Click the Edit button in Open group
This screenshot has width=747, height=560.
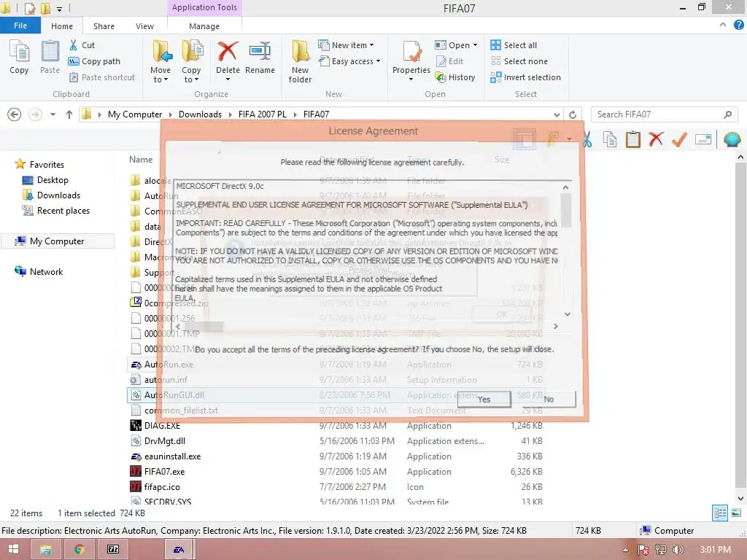(x=449, y=61)
